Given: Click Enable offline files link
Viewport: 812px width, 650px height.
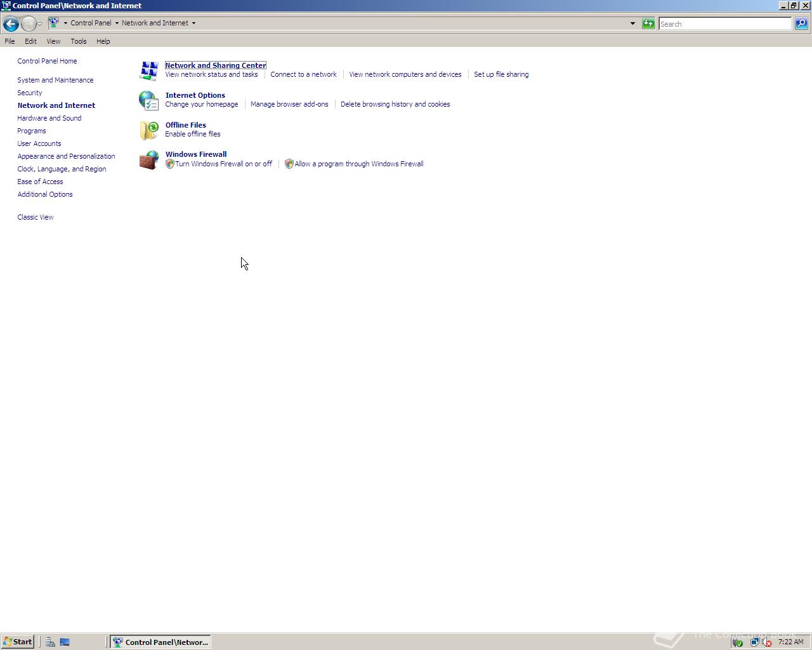Looking at the screenshot, I should pyautogui.click(x=193, y=134).
